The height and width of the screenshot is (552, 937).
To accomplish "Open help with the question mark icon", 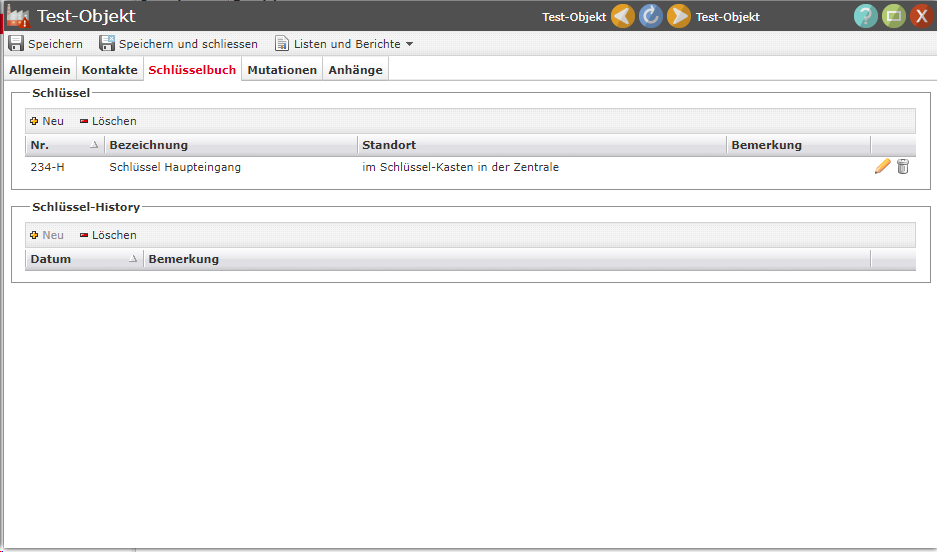I will [865, 16].
